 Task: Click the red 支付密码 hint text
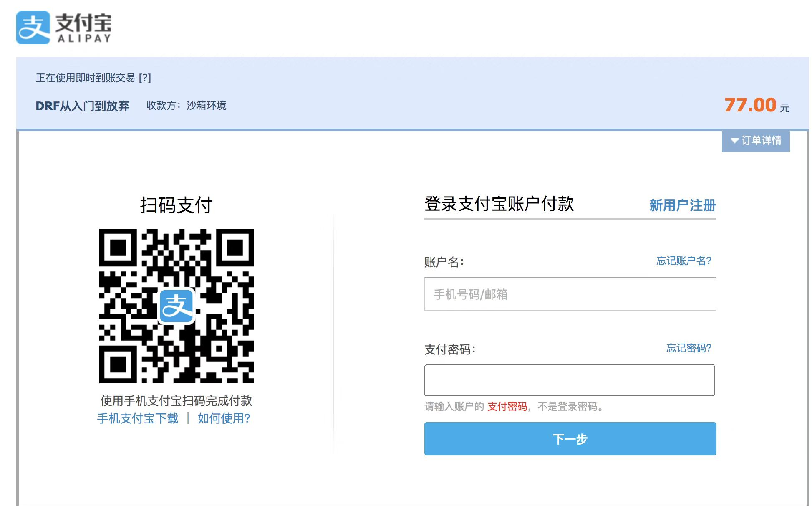507,407
